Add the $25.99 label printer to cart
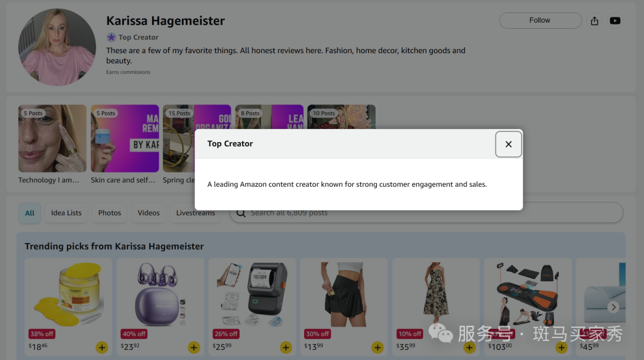Screen dimensions: 644x360 286,347
